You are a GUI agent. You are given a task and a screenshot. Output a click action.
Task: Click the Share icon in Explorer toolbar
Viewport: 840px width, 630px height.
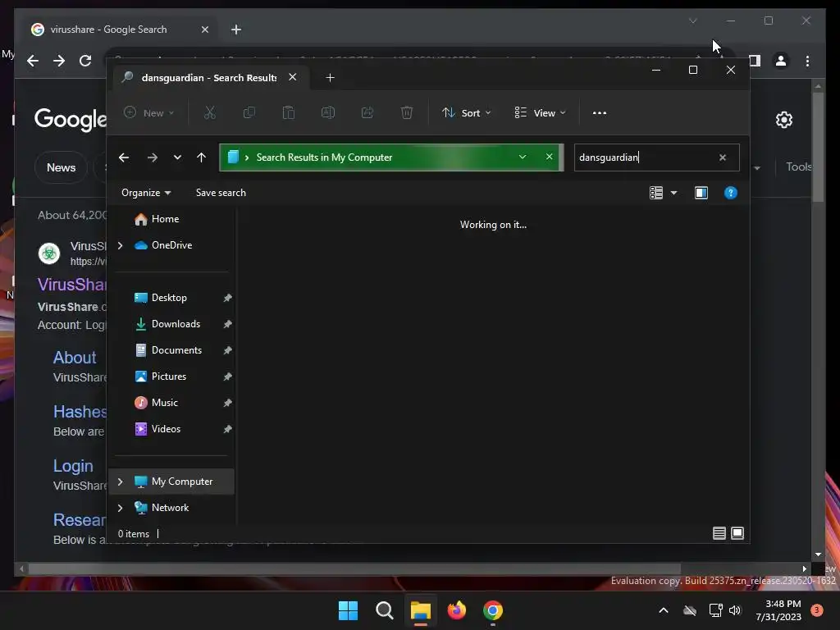pos(367,113)
